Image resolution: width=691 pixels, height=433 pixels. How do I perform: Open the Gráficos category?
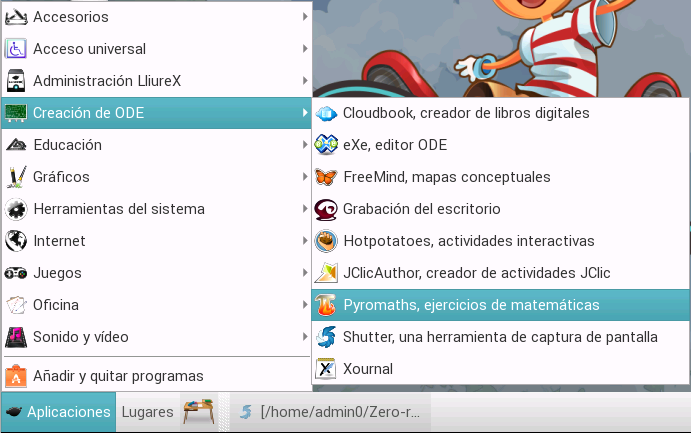(61, 177)
